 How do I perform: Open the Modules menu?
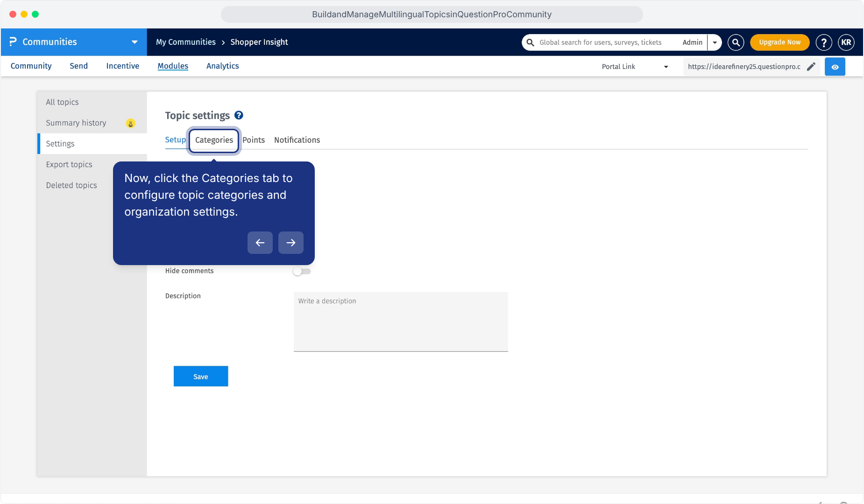173,66
